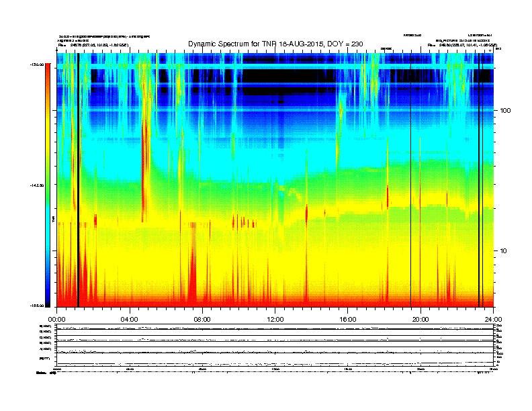The height and width of the screenshot is (411, 532).
Task: Click the 10 frequency tick label
Action: [x=504, y=251]
